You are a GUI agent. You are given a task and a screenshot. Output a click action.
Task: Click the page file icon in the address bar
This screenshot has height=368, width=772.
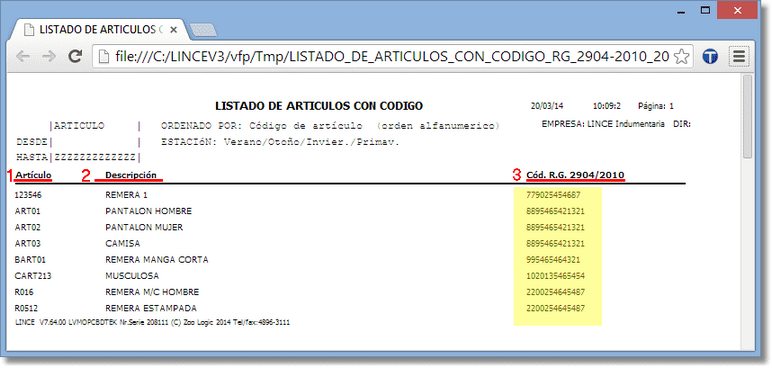point(103,57)
